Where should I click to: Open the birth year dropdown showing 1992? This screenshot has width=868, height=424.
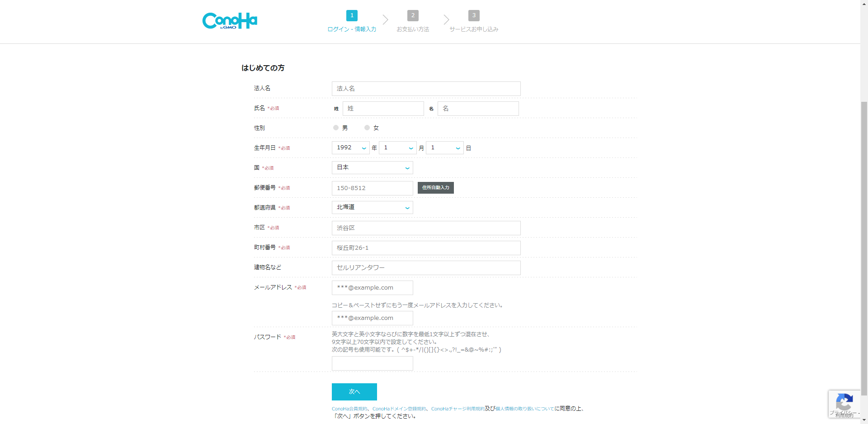tap(351, 148)
